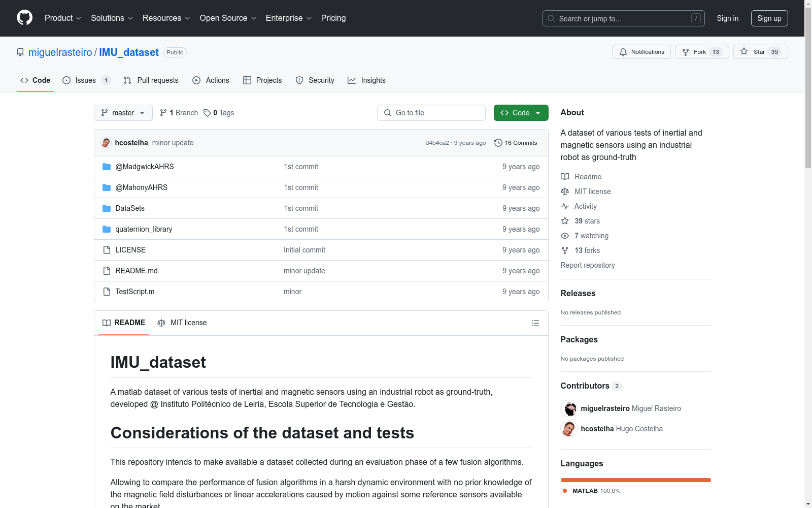Viewport: 812px width, 508px height.
Task: Star the IMU_dataset repository
Action: click(760, 52)
